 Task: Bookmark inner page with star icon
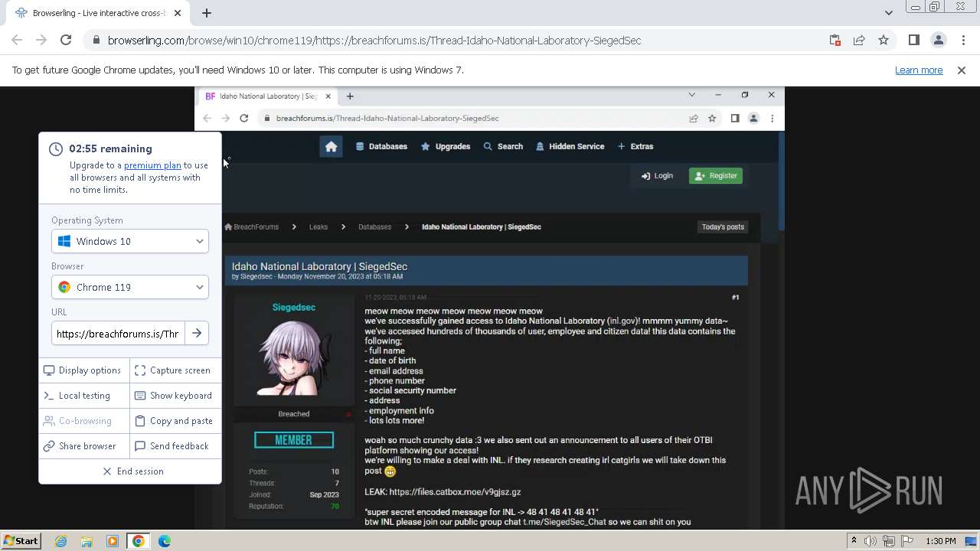712,119
